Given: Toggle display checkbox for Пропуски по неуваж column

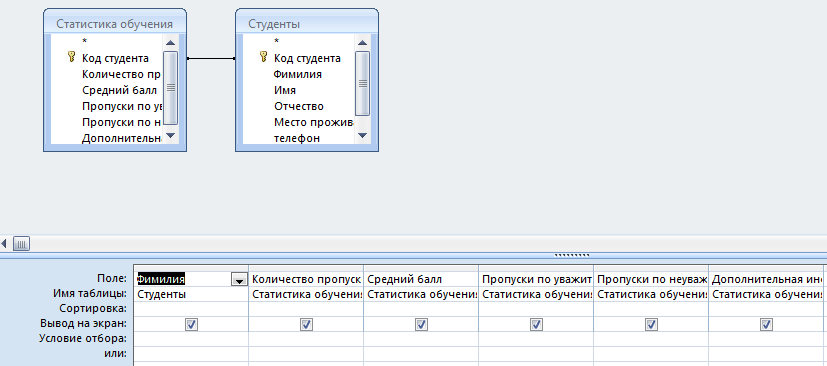Looking at the screenshot, I should click(651, 324).
